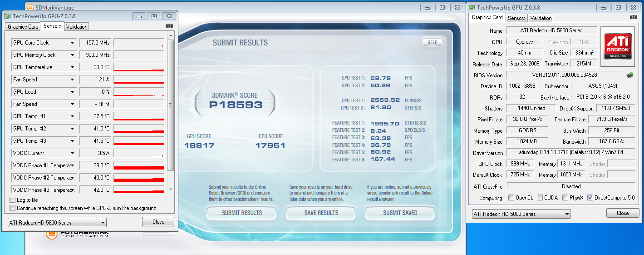Image resolution: width=644 pixels, height=255 pixels.
Task: Close the GPU-Z Sensors window with Close button
Action: (158, 222)
